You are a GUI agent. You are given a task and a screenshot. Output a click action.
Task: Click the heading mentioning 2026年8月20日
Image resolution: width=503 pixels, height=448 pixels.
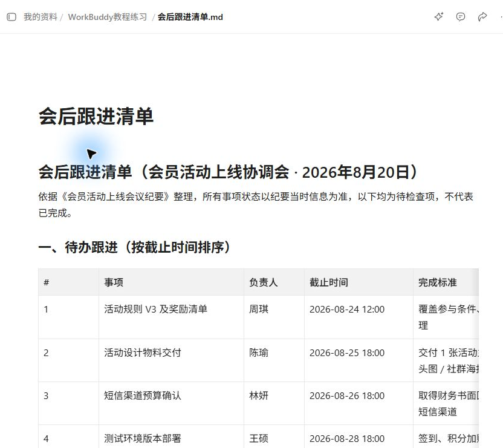228,172
